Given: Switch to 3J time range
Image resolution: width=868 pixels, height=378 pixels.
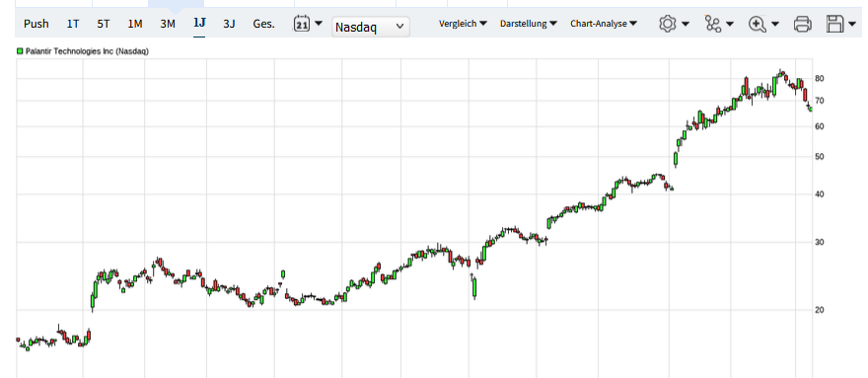Looking at the screenshot, I should click(229, 24).
